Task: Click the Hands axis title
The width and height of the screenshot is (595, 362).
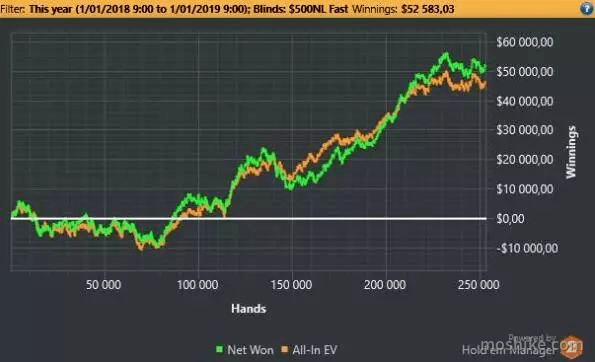Action: coord(249,308)
